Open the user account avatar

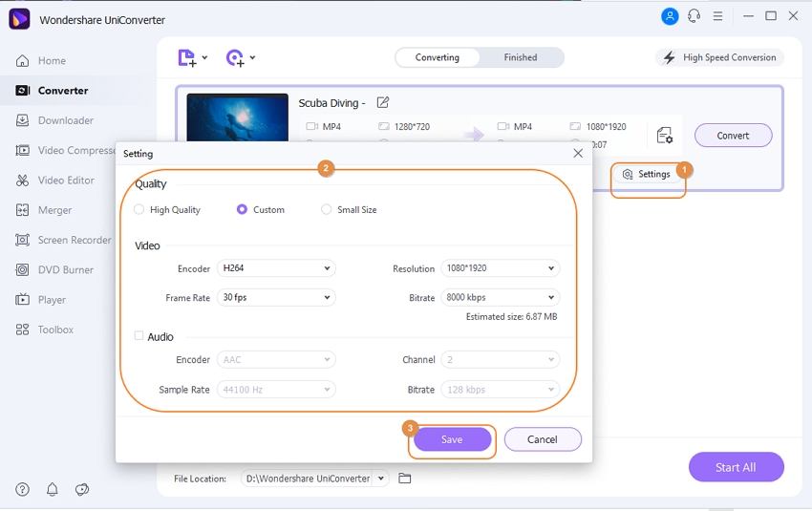pos(670,16)
